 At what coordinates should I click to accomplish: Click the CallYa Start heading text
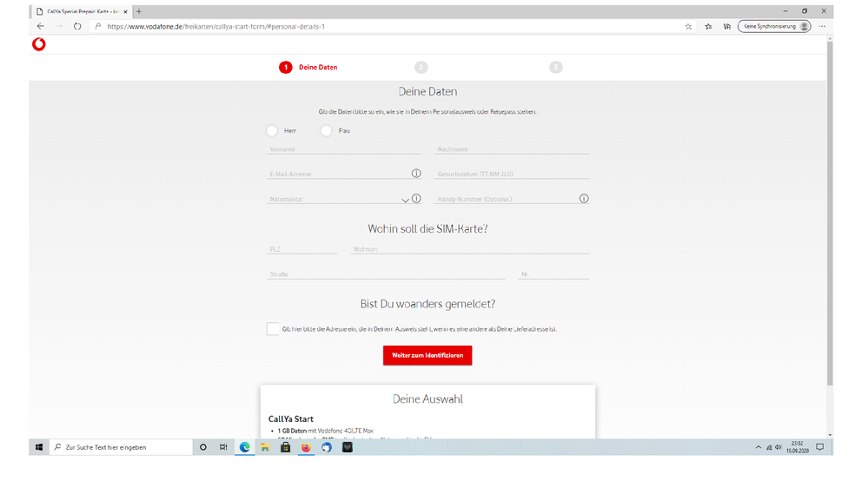(290, 419)
